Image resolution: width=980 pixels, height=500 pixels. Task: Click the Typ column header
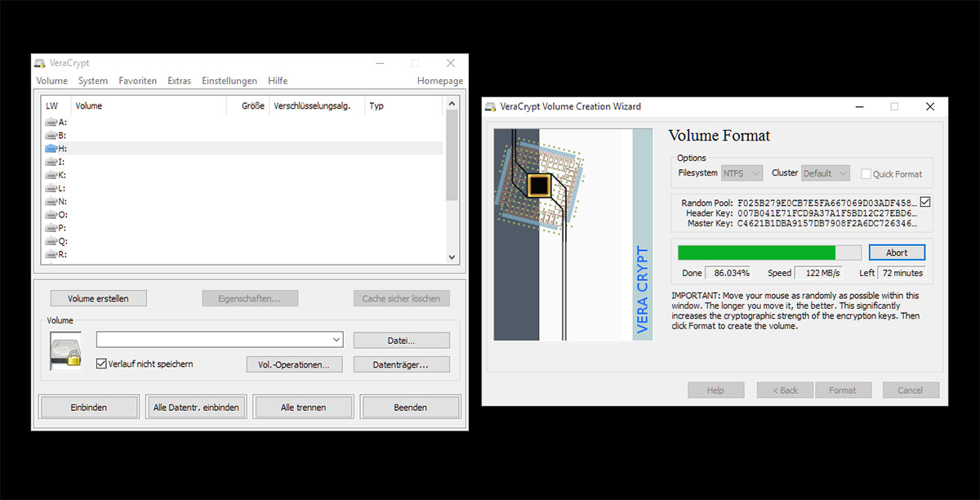403,105
